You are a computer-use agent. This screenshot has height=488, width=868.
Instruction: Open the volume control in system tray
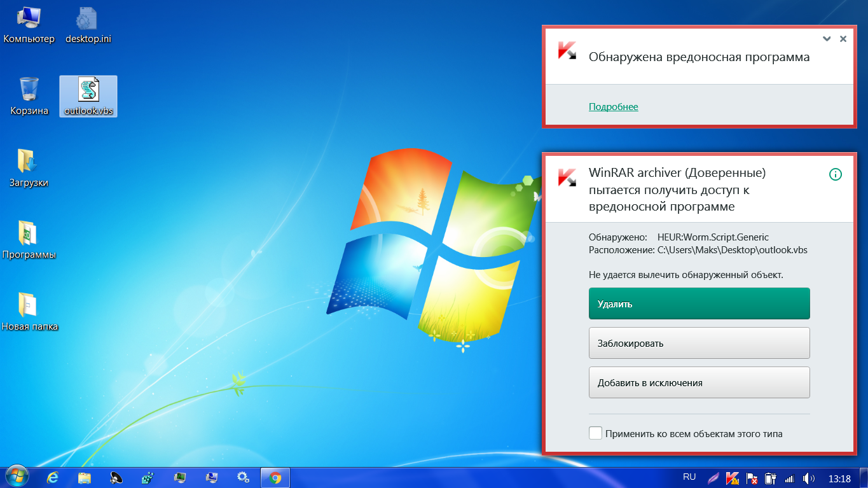pos(809,478)
